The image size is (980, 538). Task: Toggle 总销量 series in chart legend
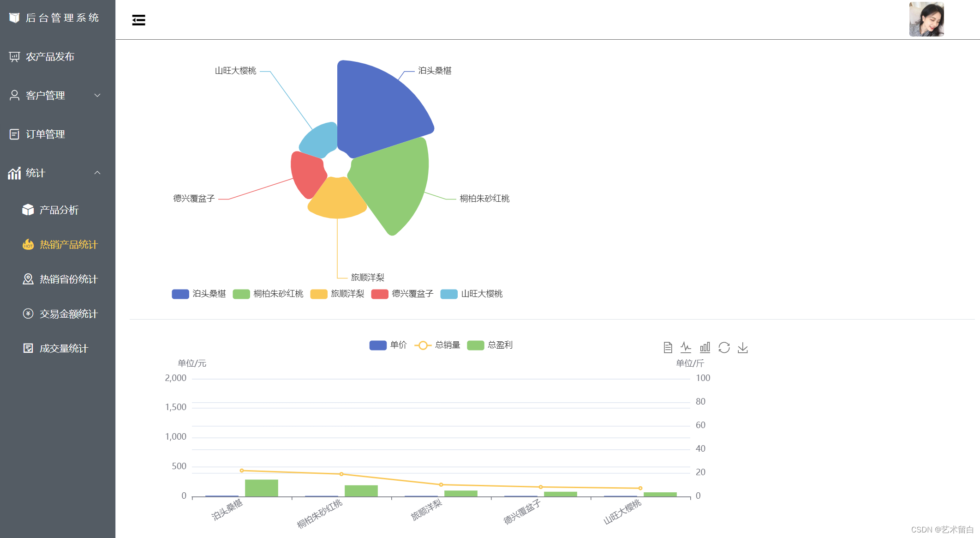pyautogui.click(x=437, y=345)
